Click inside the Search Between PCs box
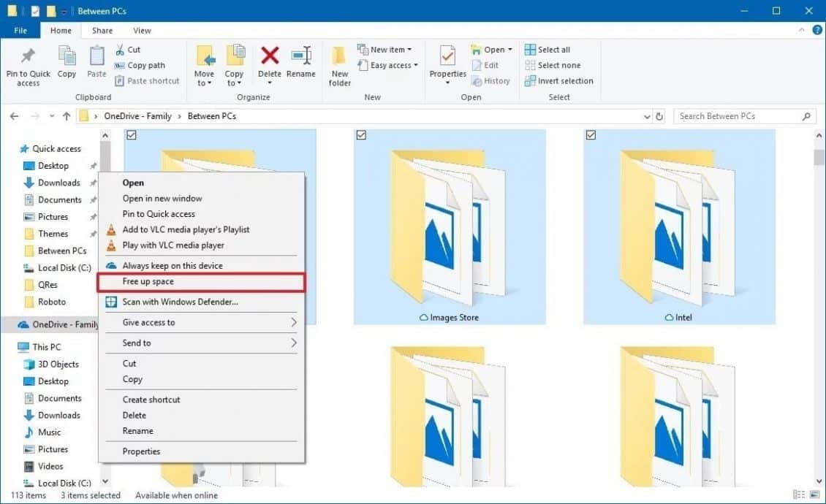826x504 pixels. click(731, 115)
